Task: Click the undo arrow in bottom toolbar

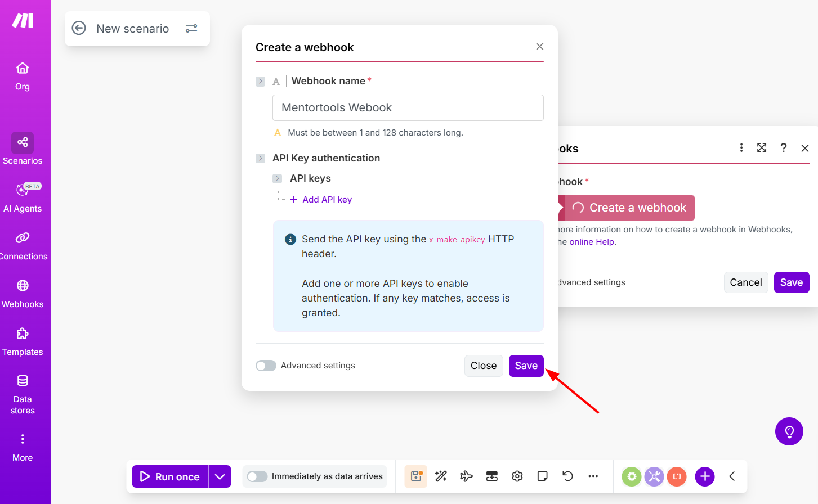Action: coord(567,476)
